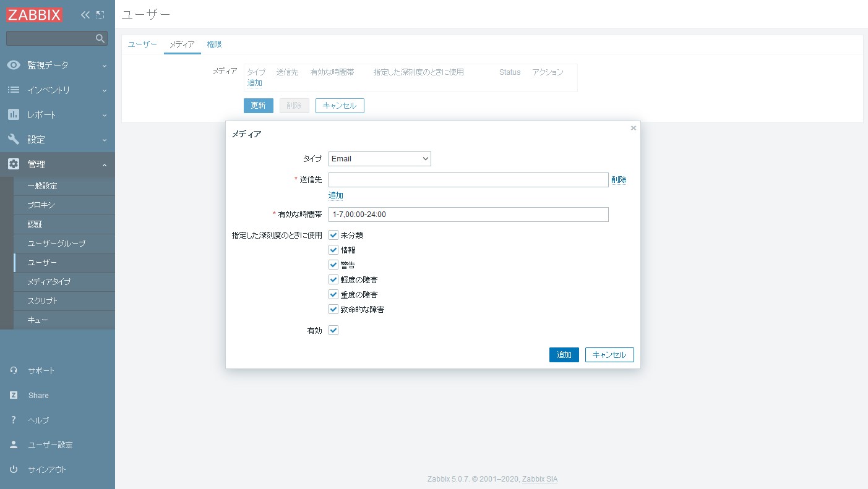The height and width of the screenshot is (489, 868).
Task: Click the eye icon for 監視データ
Action: (x=14, y=65)
